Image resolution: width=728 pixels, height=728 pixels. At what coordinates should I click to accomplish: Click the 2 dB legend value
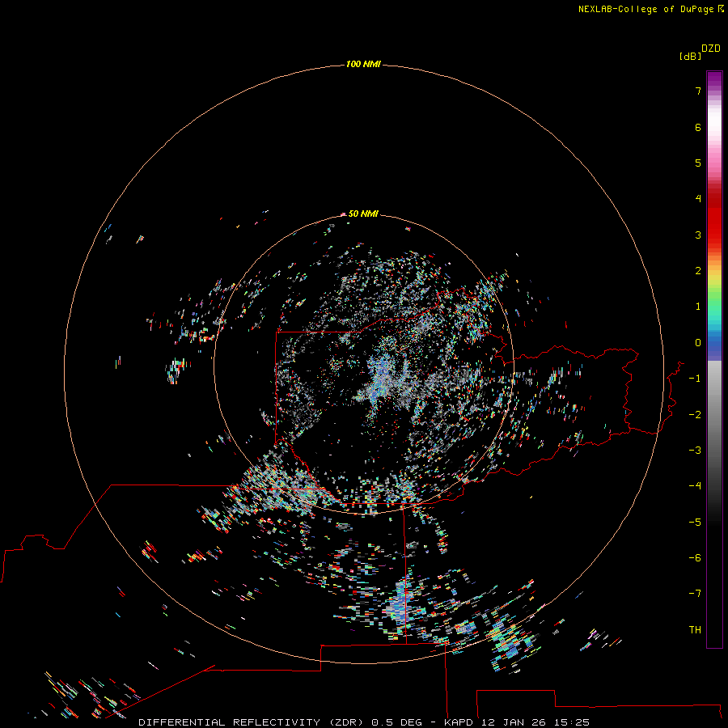(698, 271)
